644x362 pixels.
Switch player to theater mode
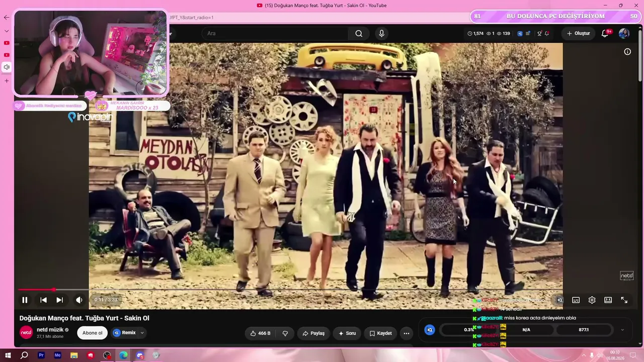click(x=608, y=300)
